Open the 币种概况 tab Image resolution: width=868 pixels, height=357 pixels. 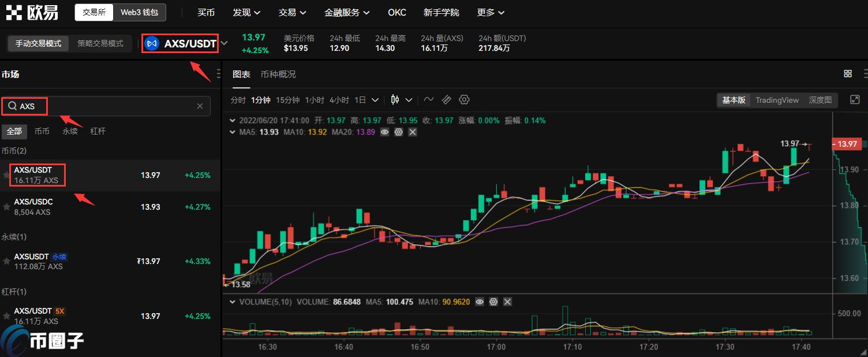pyautogui.click(x=278, y=74)
